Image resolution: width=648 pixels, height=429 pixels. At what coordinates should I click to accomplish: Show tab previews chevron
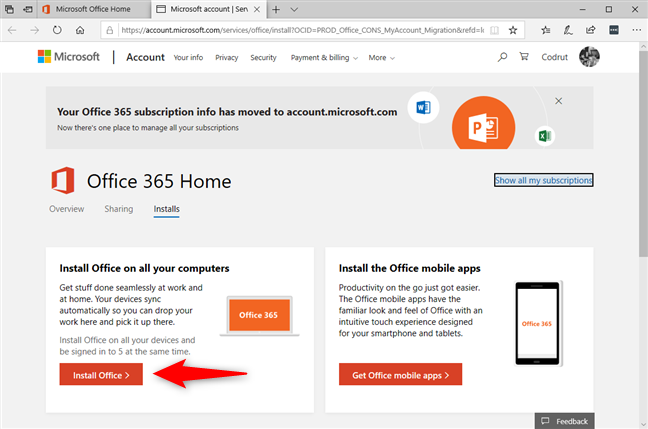pos(294,10)
